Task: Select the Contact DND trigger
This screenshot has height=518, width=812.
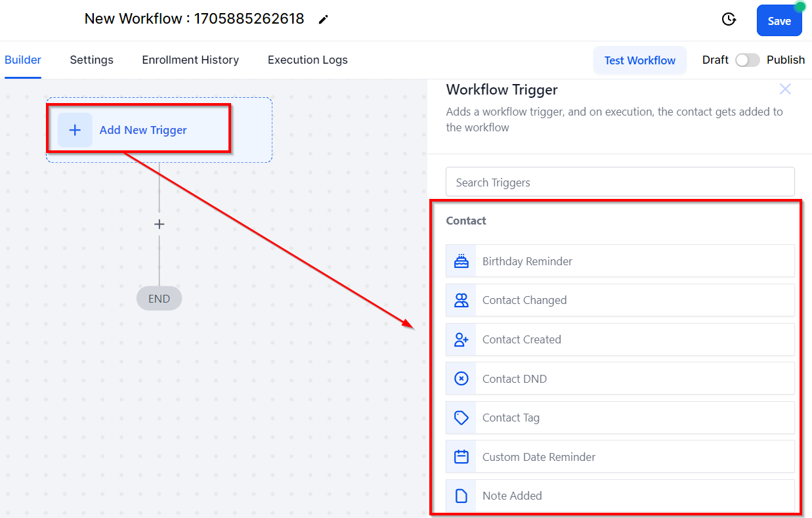Action: pos(620,379)
